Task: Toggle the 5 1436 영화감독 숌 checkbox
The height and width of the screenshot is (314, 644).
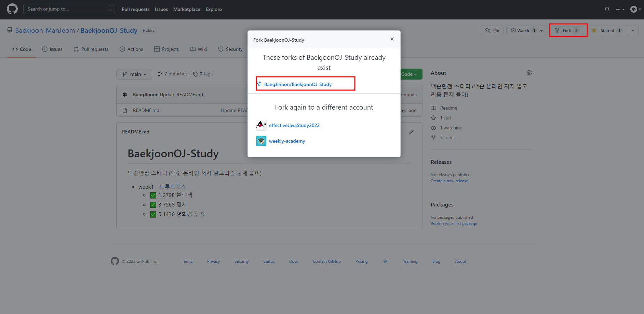Action: 153,214
